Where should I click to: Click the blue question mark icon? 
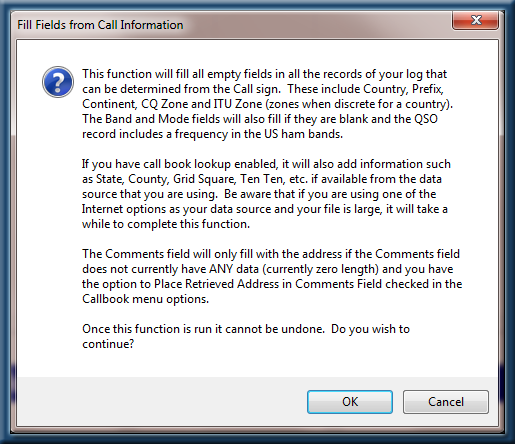(x=58, y=82)
